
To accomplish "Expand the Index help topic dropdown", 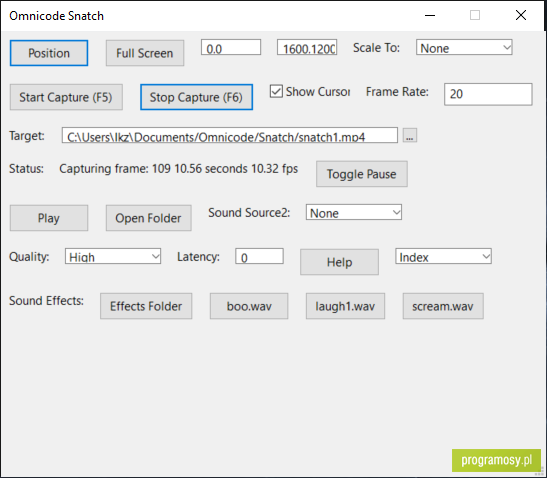I will point(443,256).
